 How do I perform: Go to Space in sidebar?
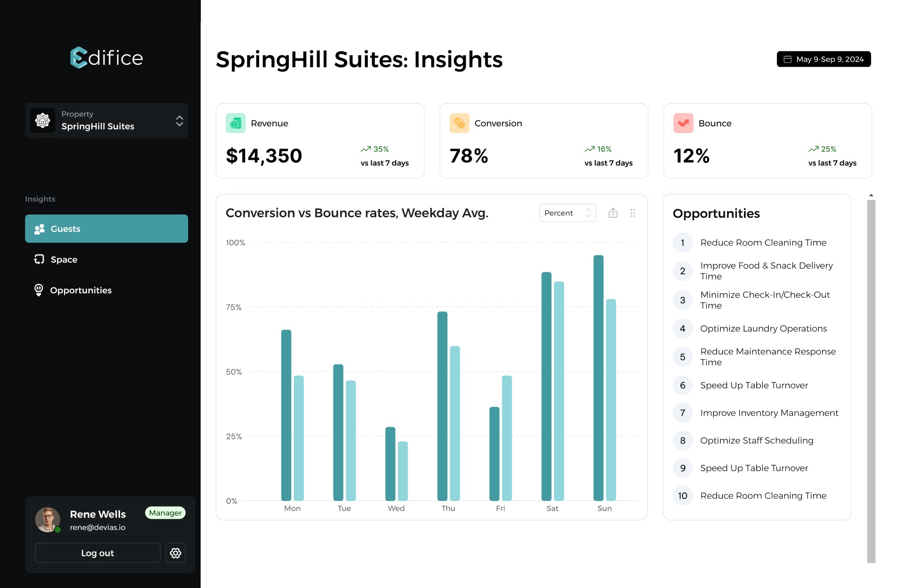(x=64, y=260)
